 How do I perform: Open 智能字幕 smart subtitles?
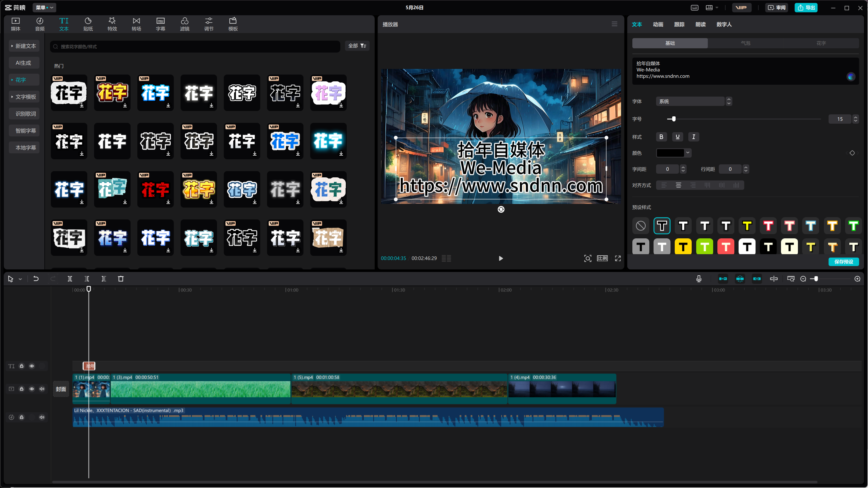click(x=24, y=130)
